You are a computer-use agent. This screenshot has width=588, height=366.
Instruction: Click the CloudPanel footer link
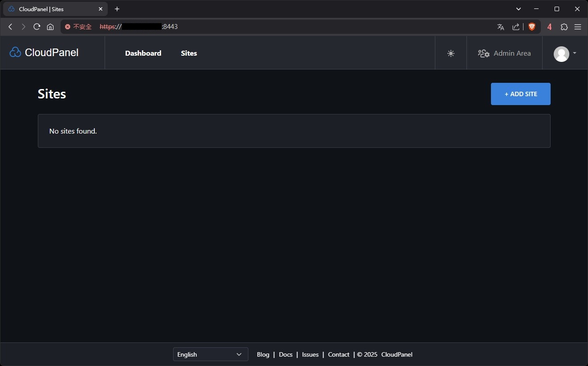(397, 354)
